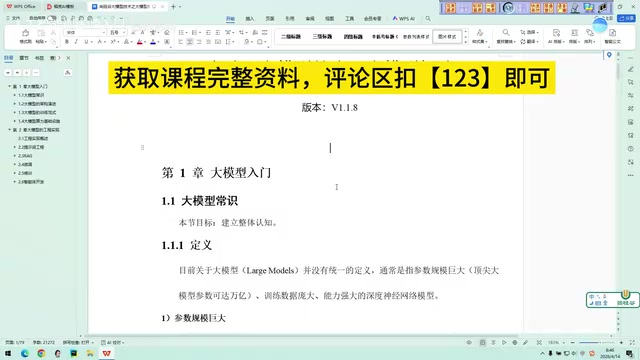The height and width of the screenshot is (360, 640).
Task: Toggle spell check in status bar
Action: tap(78, 342)
